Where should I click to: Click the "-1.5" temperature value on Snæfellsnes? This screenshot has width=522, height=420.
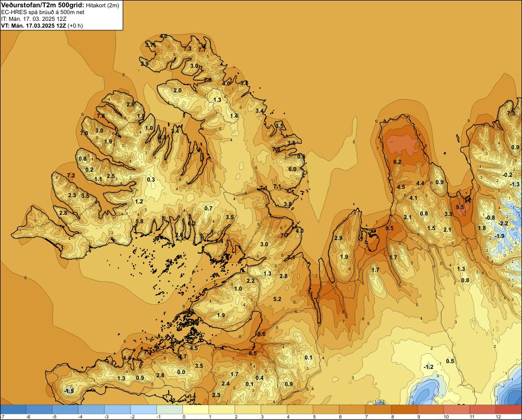[69, 391]
